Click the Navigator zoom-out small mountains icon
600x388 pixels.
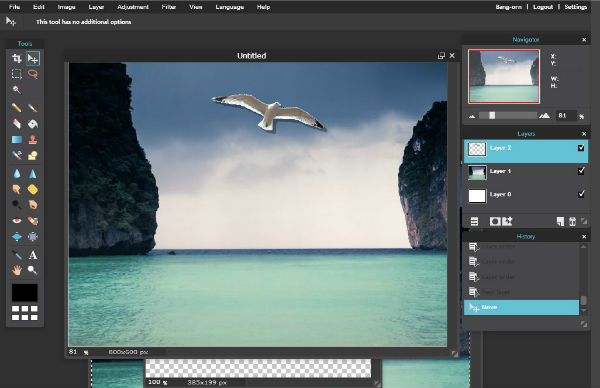(x=472, y=116)
